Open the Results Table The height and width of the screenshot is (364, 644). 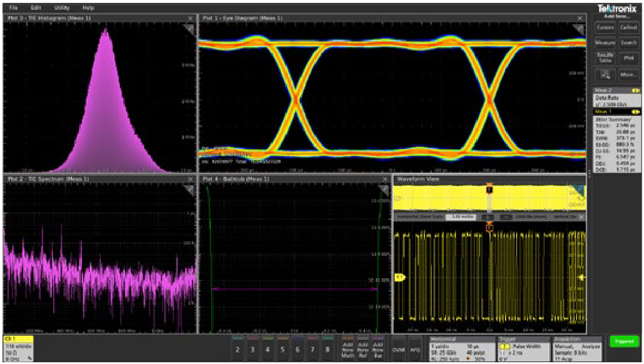(604, 58)
